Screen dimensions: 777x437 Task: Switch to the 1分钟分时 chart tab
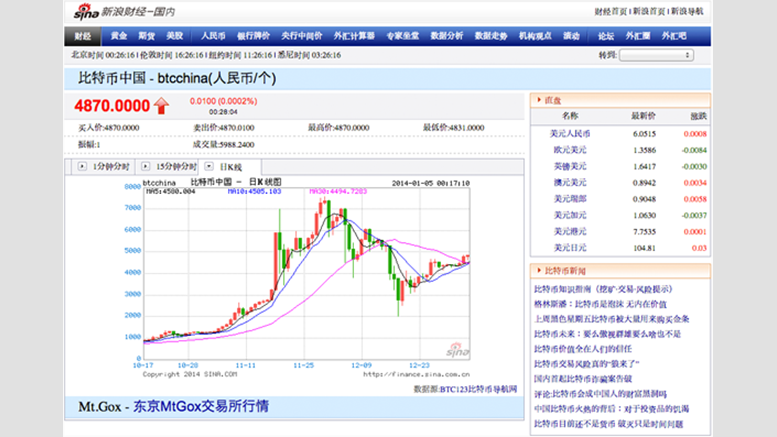109,166
